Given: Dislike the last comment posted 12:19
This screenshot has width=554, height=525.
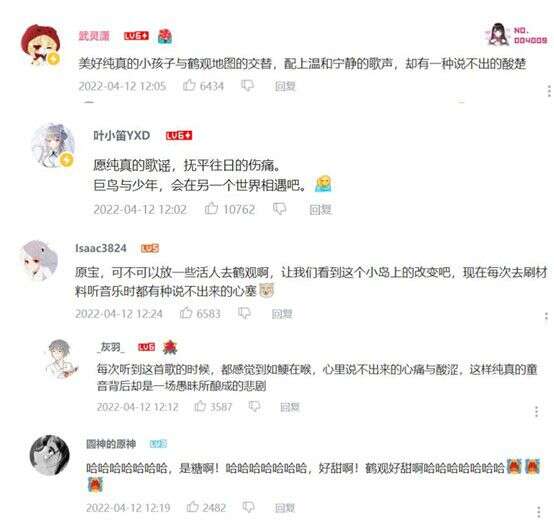Looking at the screenshot, I should pyautogui.click(x=249, y=507).
